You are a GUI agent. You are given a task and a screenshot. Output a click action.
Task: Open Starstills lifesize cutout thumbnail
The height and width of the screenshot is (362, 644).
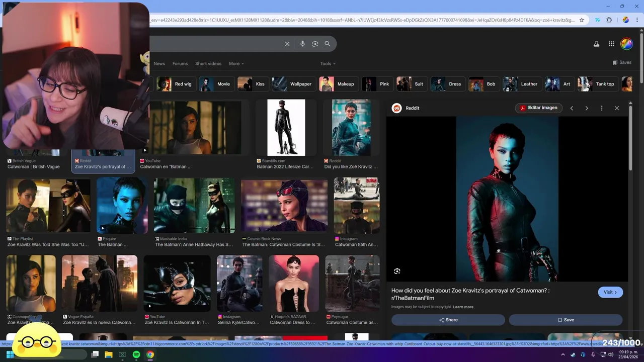[x=286, y=128]
